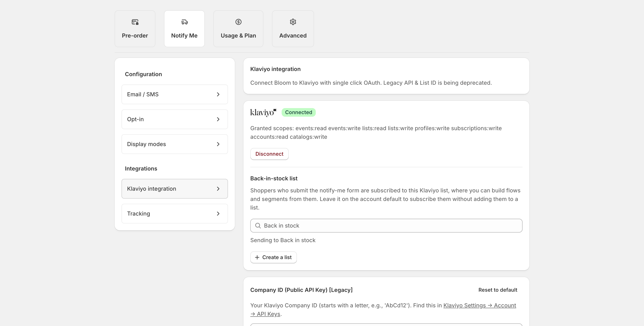This screenshot has height=326, width=644.
Task: Open Klaviyo Settings → Account → API Keys link
Action: (x=480, y=305)
